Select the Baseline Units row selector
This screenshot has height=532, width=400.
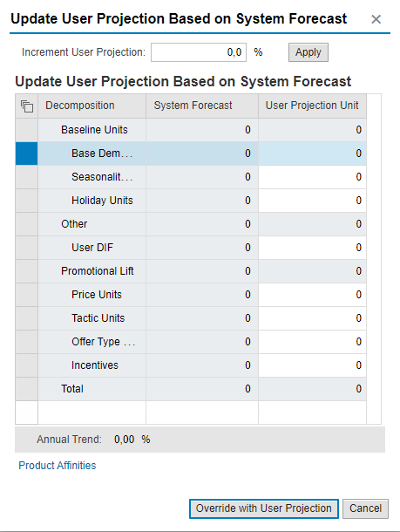coord(26,130)
